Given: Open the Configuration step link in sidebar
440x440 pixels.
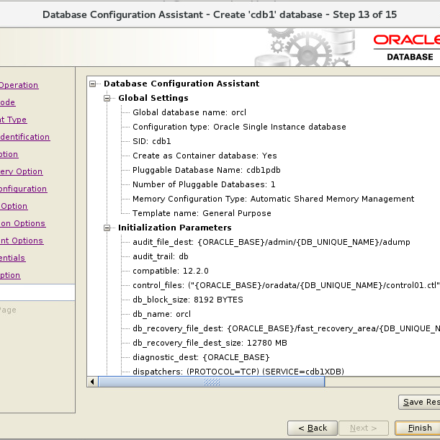Looking at the screenshot, I should (x=23, y=189).
